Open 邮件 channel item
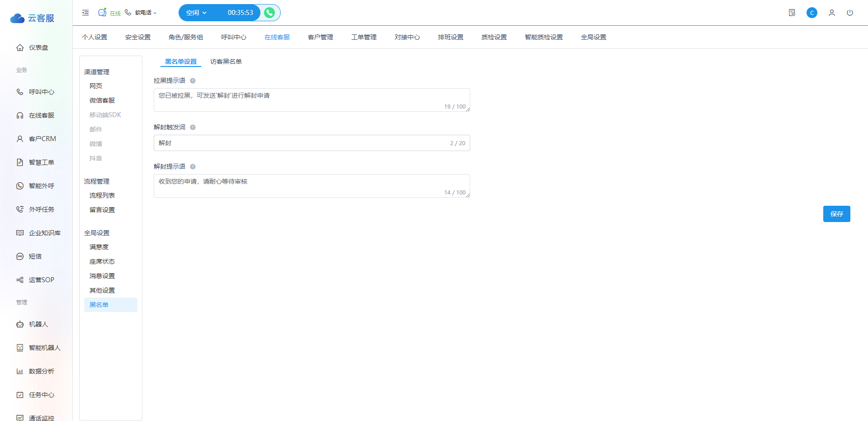 click(x=96, y=129)
